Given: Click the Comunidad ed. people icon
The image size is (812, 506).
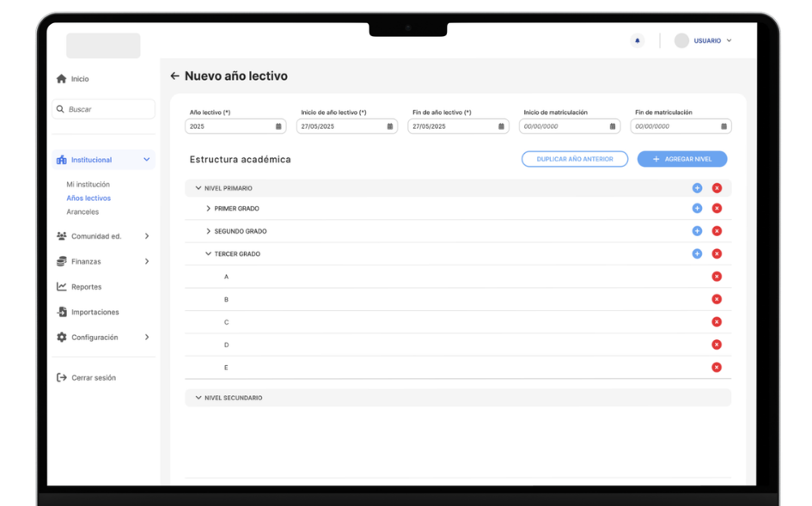Looking at the screenshot, I should (62, 236).
